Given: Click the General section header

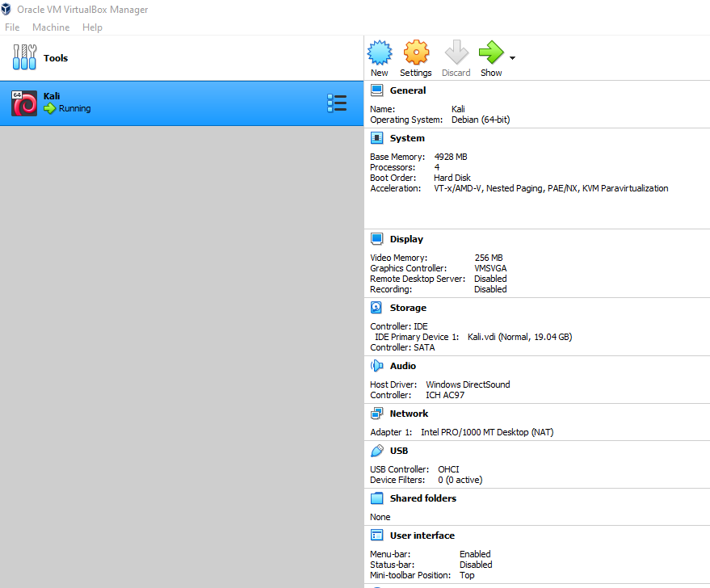Looking at the screenshot, I should coord(407,90).
